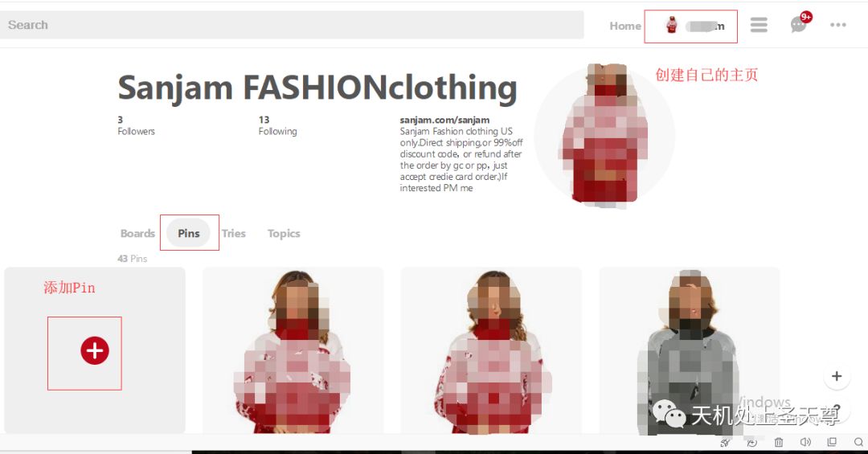
Task: Click the magnifier icon in bottom status bar
Action: pyautogui.click(x=858, y=442)
